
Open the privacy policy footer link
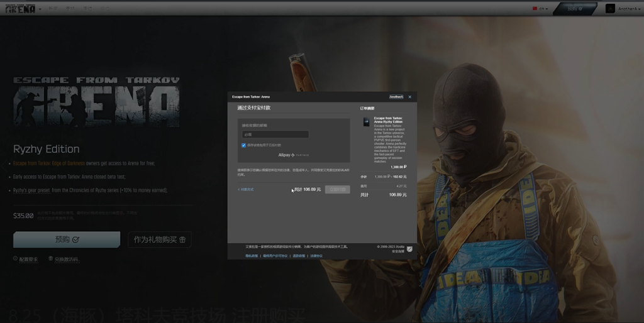(252, 256)
